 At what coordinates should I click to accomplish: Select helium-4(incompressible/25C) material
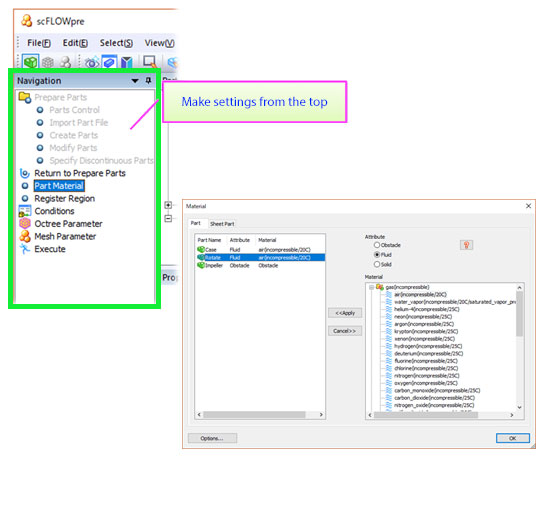point(427,309)
